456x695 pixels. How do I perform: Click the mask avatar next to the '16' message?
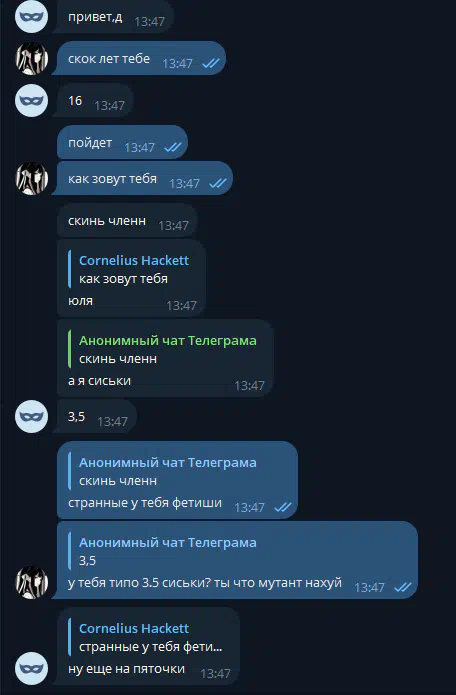(x=31, y=101)
